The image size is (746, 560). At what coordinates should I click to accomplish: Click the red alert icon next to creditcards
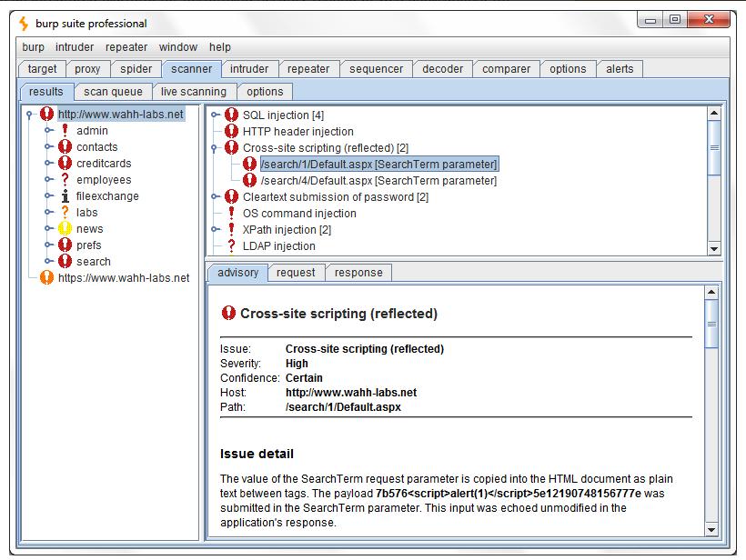tap(66, 163)
